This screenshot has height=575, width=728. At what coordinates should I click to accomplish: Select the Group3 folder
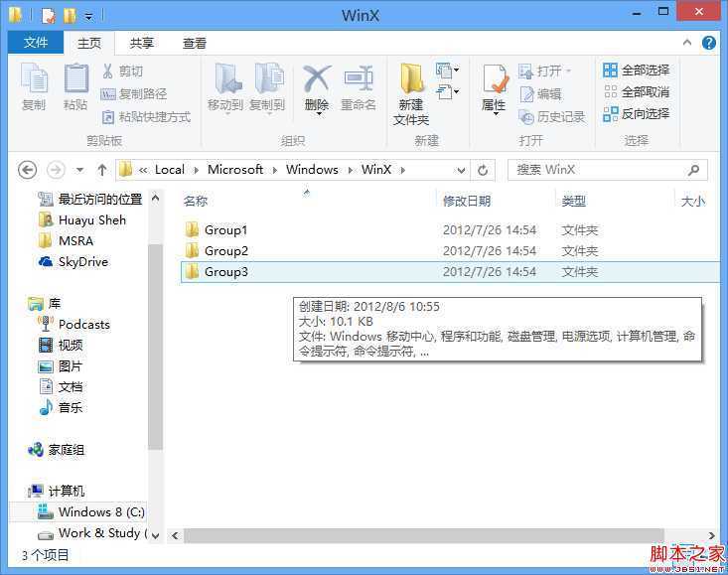pyautogui.click(x=450, y=271)
